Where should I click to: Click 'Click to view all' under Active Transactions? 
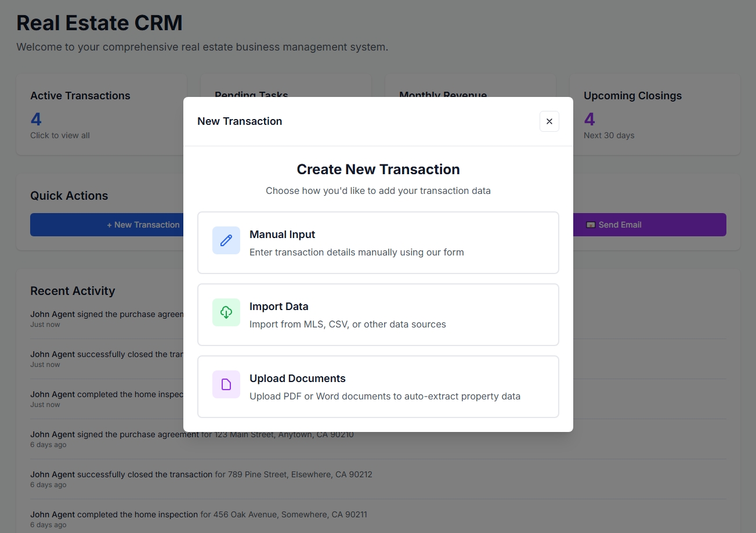point(60,135)
